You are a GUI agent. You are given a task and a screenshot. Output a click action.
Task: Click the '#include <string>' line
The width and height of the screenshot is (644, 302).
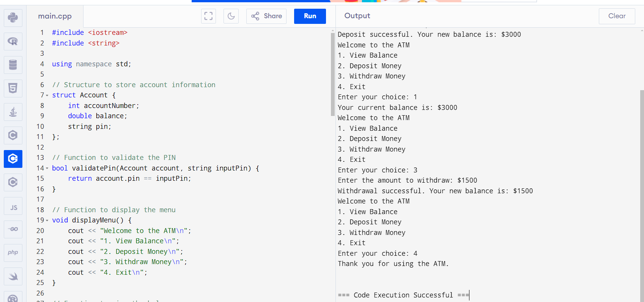86,43
